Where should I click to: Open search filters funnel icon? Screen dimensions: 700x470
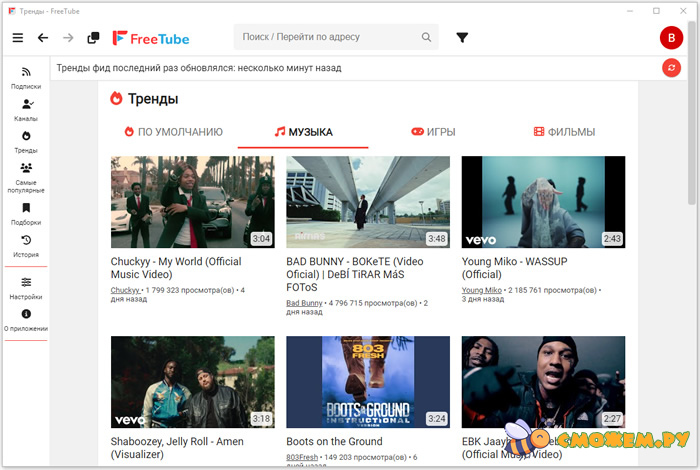[x=462, y=37]
